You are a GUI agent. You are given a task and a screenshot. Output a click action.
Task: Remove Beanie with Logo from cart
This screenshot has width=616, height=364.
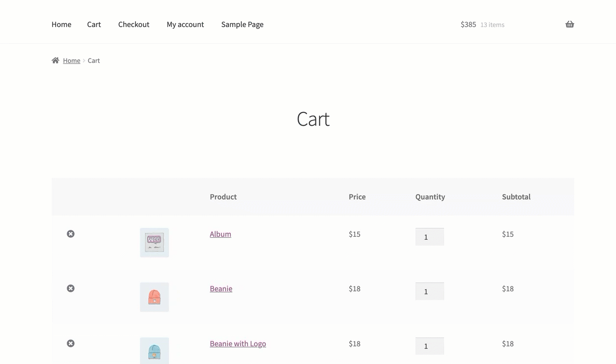click(71, 343)
